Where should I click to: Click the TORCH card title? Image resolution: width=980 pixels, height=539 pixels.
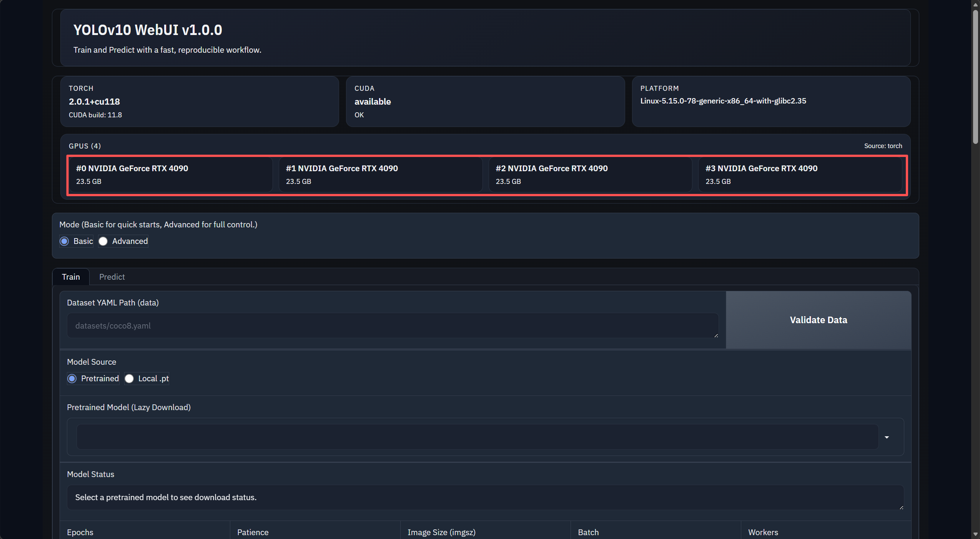(81, 88)
